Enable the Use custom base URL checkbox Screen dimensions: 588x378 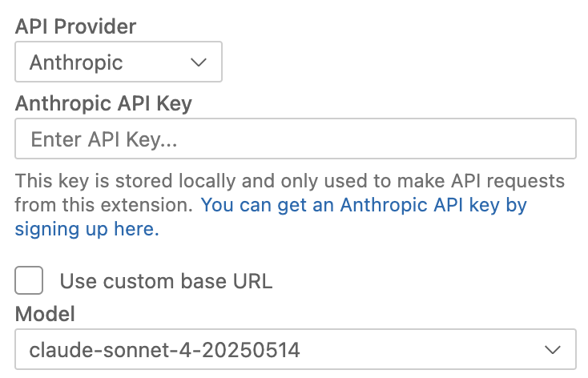(x=30, y=281)
